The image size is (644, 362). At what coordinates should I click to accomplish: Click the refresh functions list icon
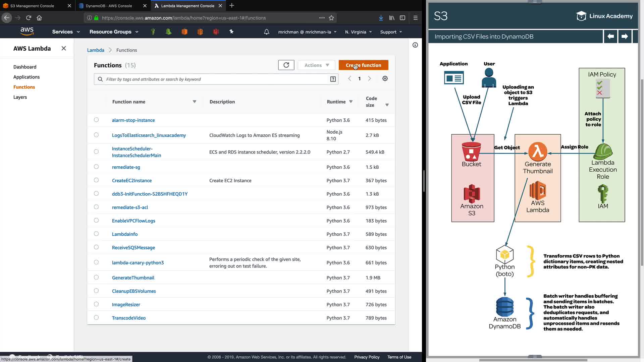(x=286, y=65)
